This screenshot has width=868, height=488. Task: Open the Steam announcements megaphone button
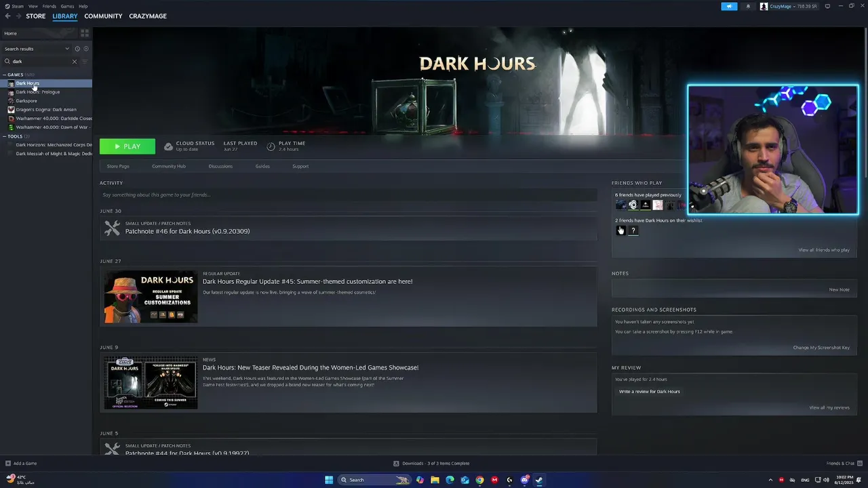[729, 6]
